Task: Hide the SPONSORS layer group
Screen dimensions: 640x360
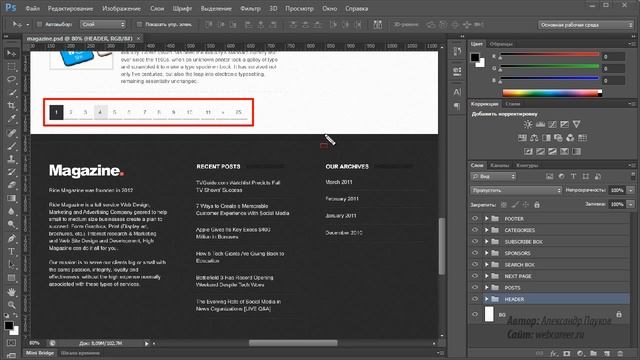Action: (475, 253)
